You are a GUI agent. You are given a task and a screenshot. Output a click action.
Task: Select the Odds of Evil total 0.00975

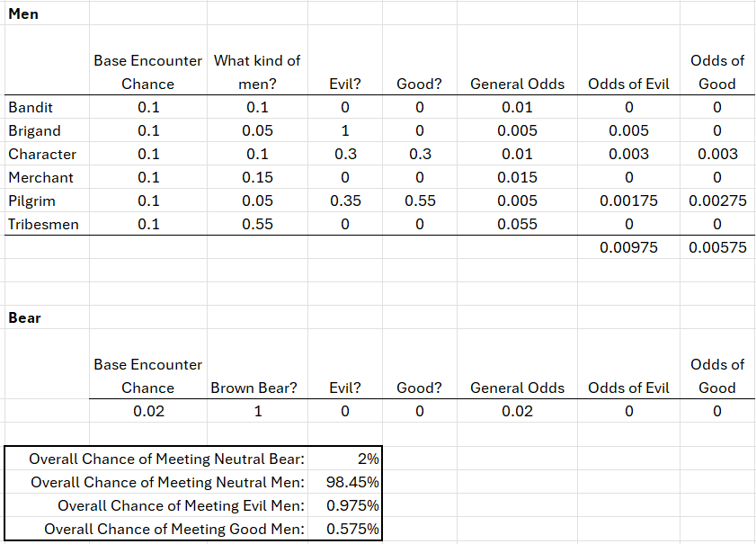point(628,248)
